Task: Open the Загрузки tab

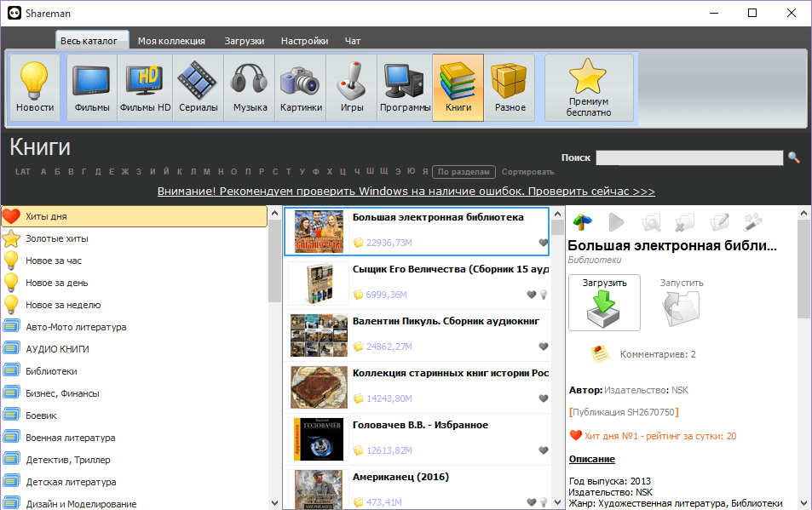Action: tap(245, 41)
